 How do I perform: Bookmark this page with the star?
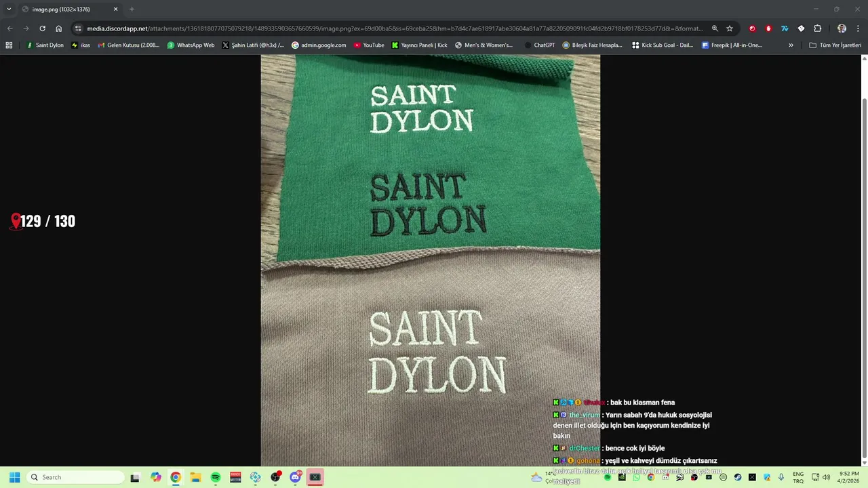tap(730, 28)
